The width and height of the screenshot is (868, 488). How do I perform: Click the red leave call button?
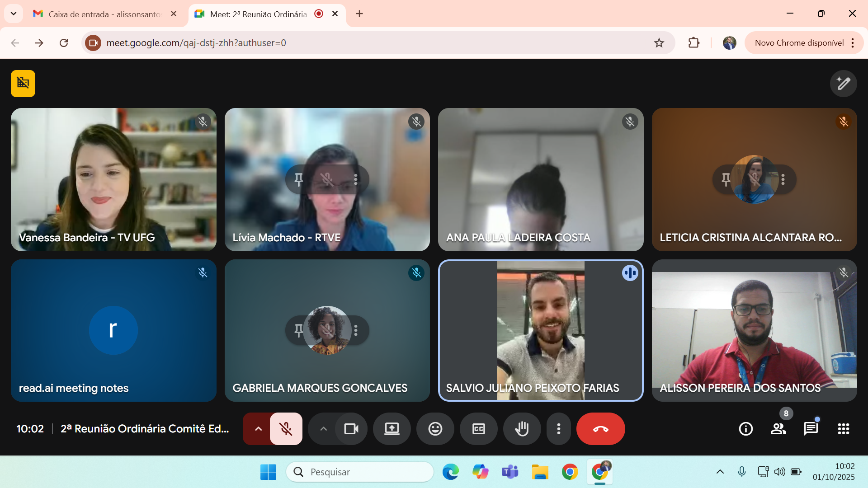coord(600,429)
